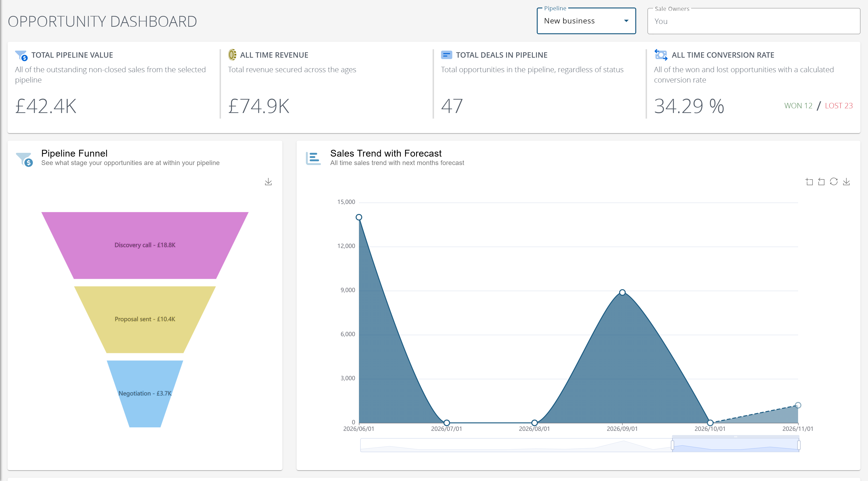Click the 2026/10/01 data point on chart

tap(710, 422)
